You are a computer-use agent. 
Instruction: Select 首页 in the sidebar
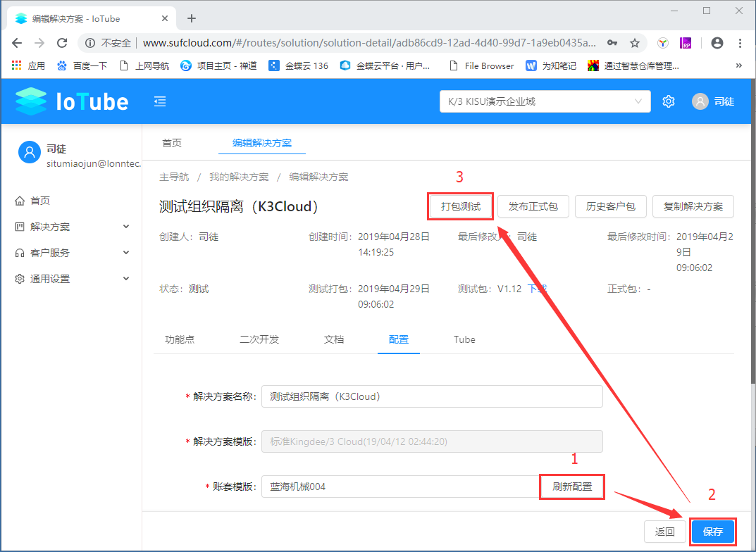[40, 201]
